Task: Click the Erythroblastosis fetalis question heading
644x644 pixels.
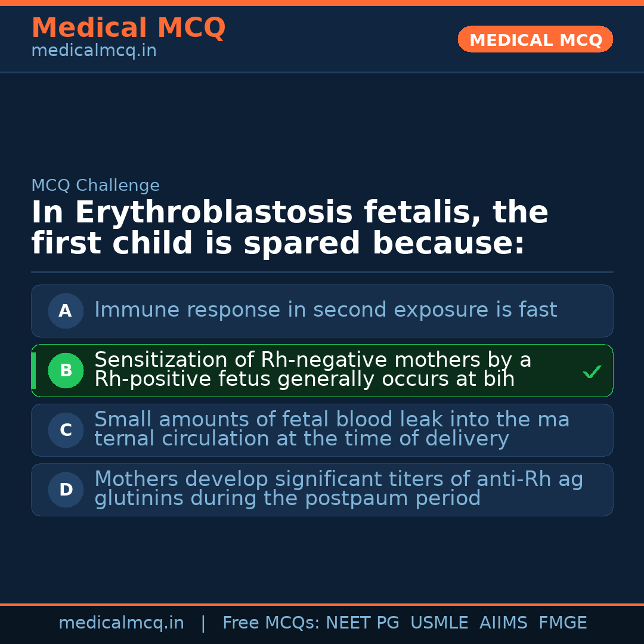Action: (x=290, y=228)
